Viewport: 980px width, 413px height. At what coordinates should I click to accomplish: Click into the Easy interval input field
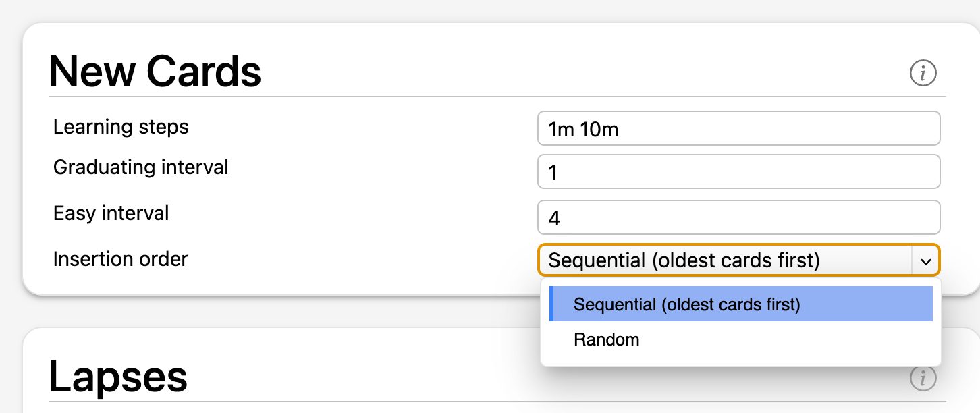tap(738, 217)
